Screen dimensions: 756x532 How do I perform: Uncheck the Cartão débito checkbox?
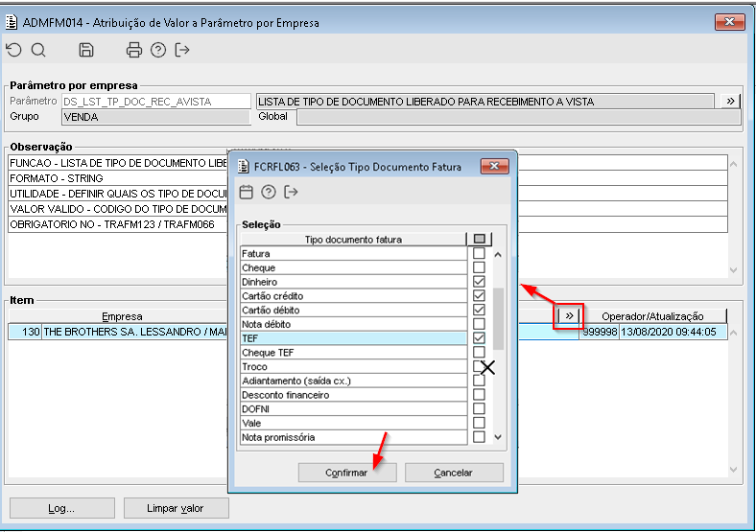pyautogui.click(x=479, y=310)
